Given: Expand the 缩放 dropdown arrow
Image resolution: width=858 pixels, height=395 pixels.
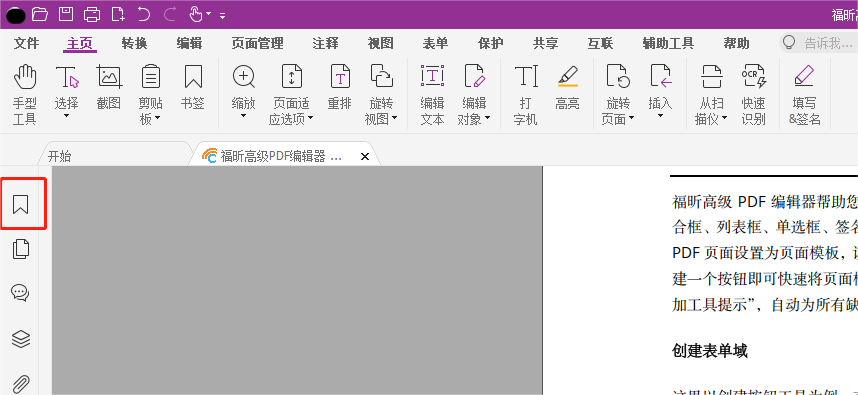Looking at the screenshot, I should [x=244, y=115].
